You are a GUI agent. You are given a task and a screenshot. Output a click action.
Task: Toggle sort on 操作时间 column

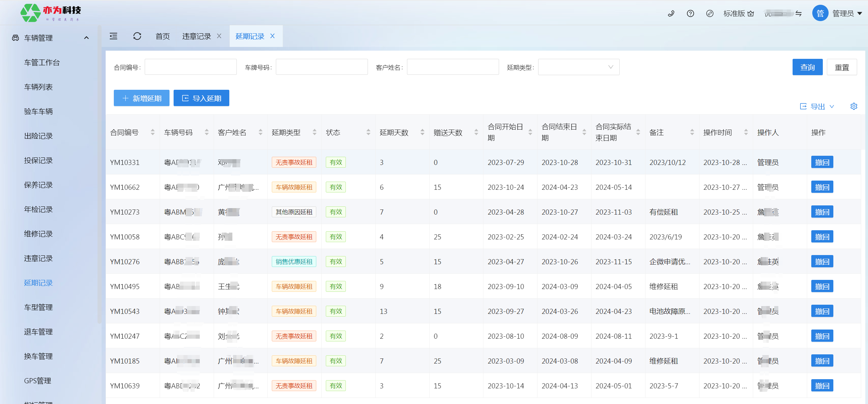point(746,132)
